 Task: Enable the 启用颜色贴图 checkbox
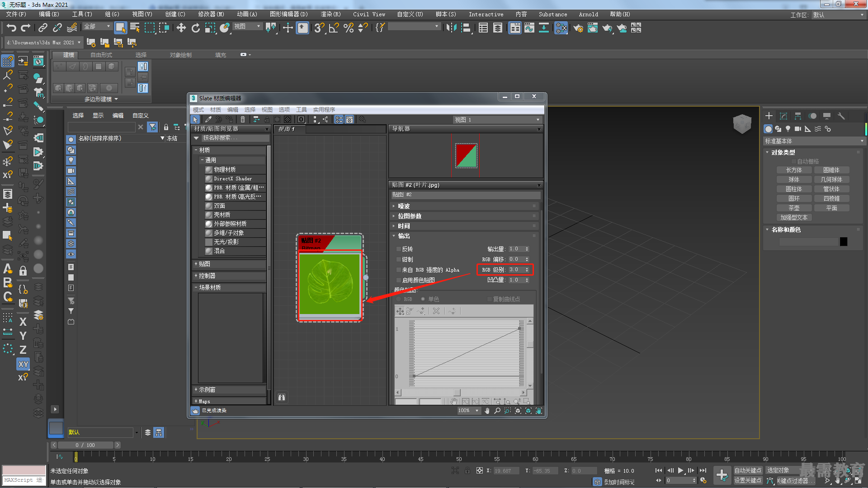tap(399, 280)
